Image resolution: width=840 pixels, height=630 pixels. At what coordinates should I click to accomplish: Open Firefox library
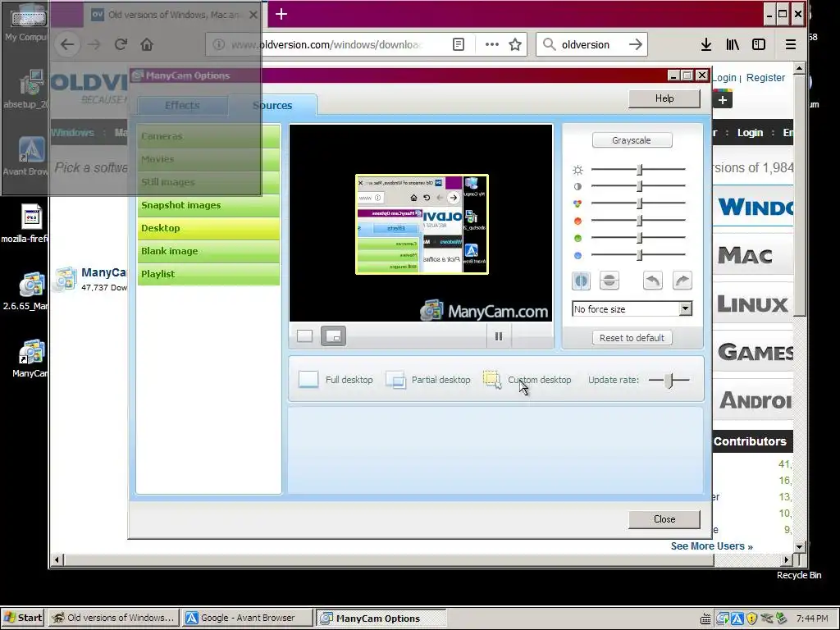click(x=733, y=44)
